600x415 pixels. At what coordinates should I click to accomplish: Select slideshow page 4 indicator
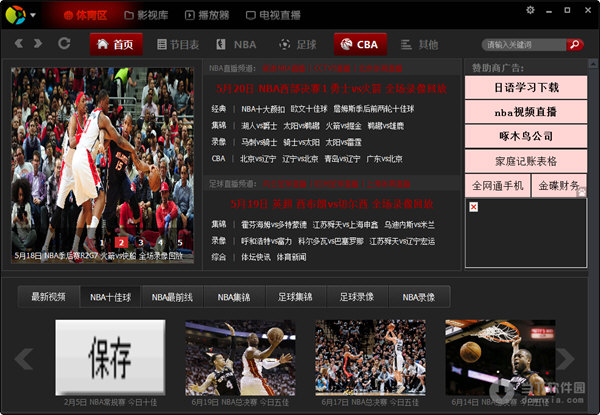pyautogui.click(x=160, y=242)
